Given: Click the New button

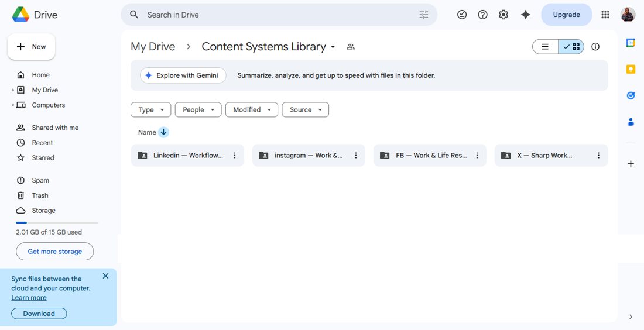Looking at the screenshot, I should click(x=31, y=47).
